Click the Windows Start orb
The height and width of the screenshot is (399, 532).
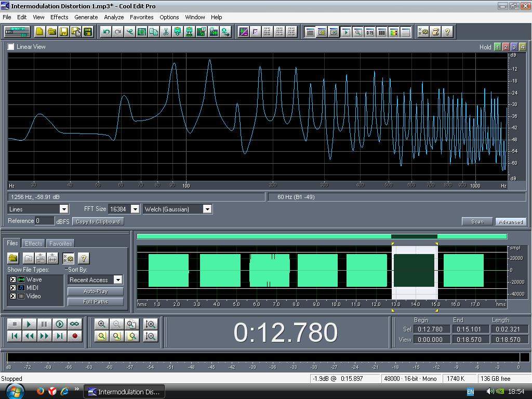15,392
